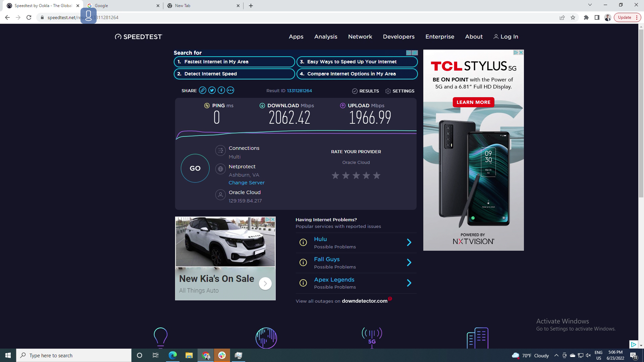Open the Network menu item
644x362 pixels.
(360, 37)
